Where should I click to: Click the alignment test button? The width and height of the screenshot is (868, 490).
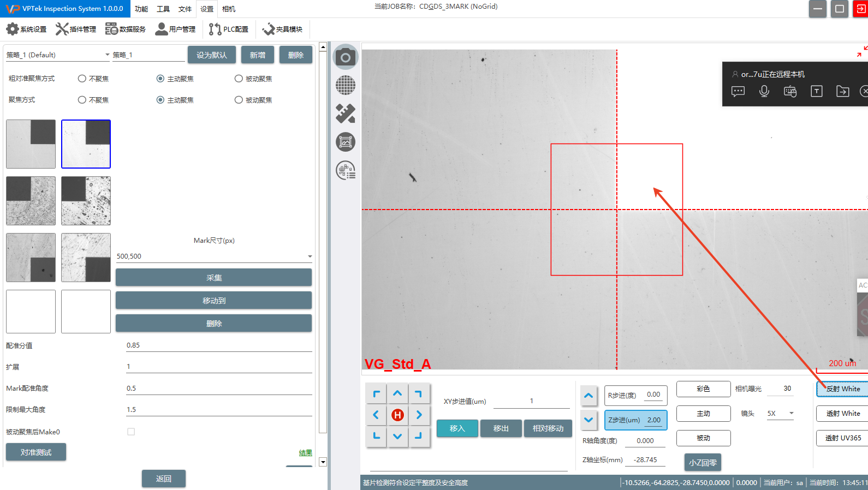[36, 452]
